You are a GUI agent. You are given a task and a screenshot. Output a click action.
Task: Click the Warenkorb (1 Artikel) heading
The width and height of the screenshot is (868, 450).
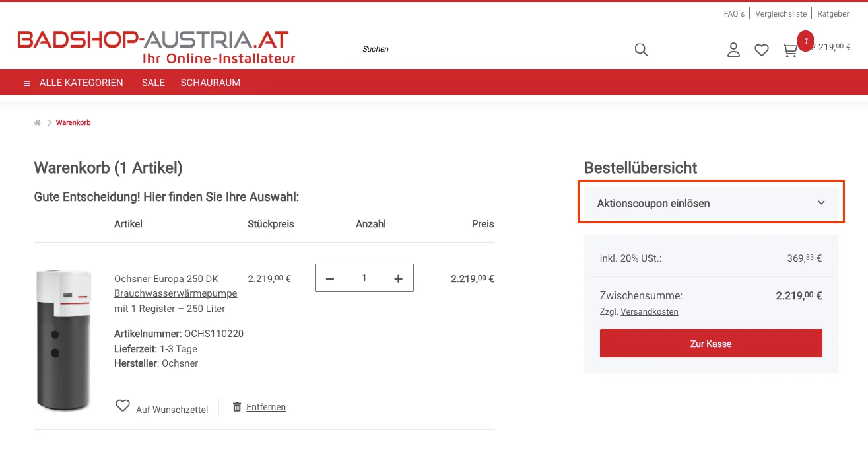(108, 168)
